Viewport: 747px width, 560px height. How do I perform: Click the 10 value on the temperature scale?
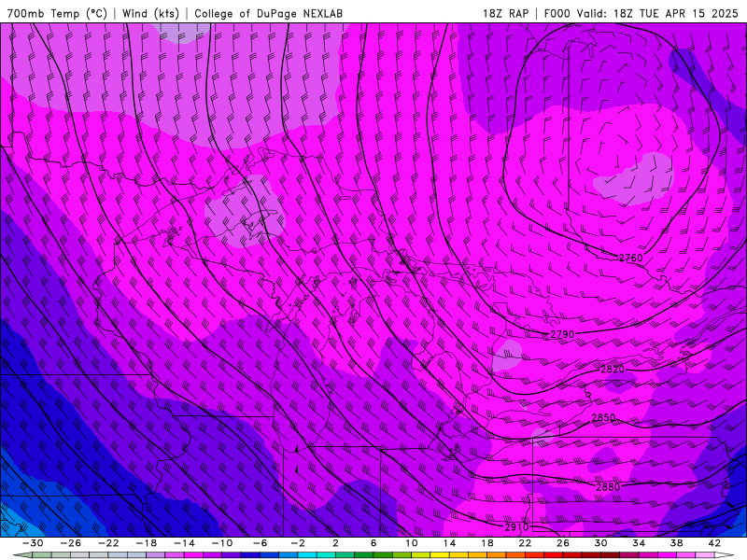[411, 543]
